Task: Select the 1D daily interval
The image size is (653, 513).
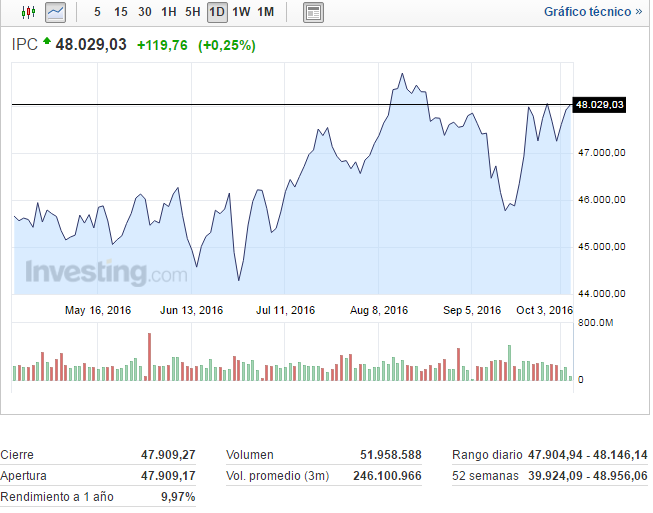Action: (216, 12)
